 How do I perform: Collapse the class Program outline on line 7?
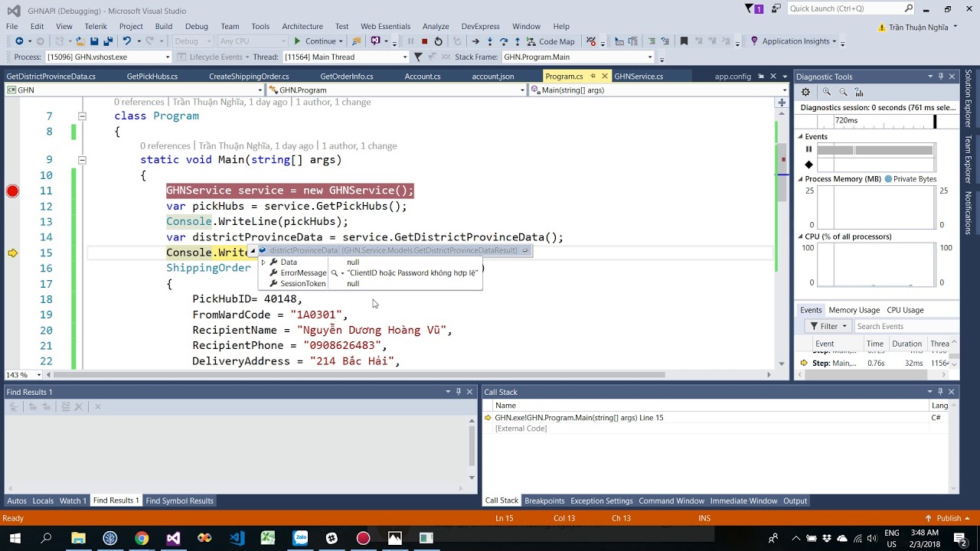82,116
